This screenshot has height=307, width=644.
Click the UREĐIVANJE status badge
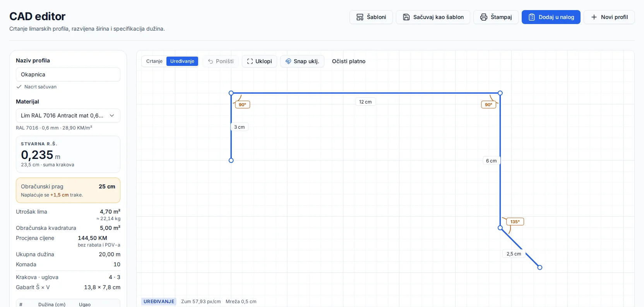tap(159, 302)
